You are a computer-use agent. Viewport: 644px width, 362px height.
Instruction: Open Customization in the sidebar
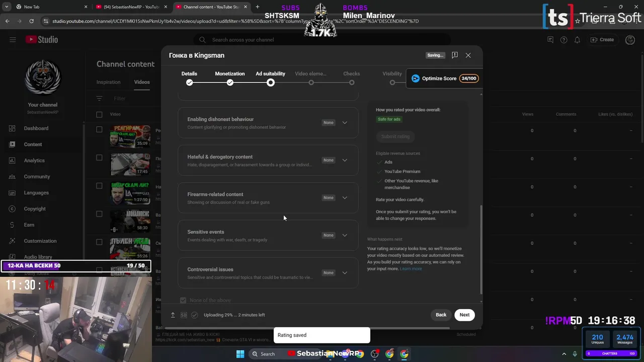tap(40, 241)
